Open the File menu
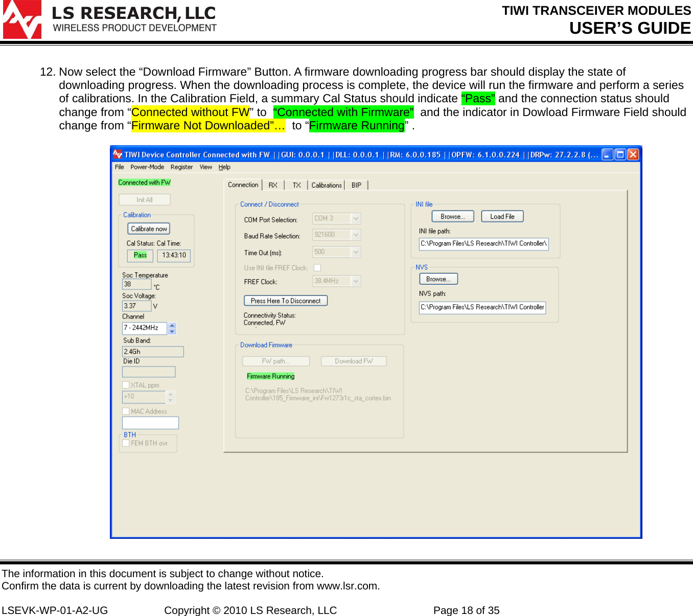The height and width of the screenshot is (616, 693). click(120, 167)
